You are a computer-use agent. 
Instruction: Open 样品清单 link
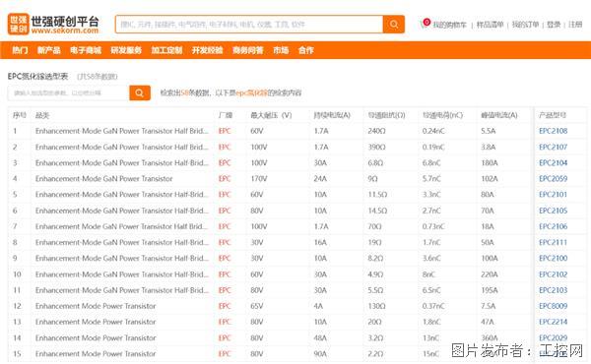490,25
